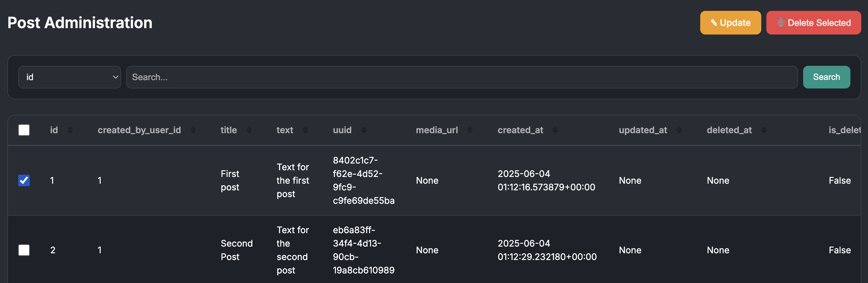The image size is (868, 283).
Task: Click media_url None in first row
Action: coord(427,180)
